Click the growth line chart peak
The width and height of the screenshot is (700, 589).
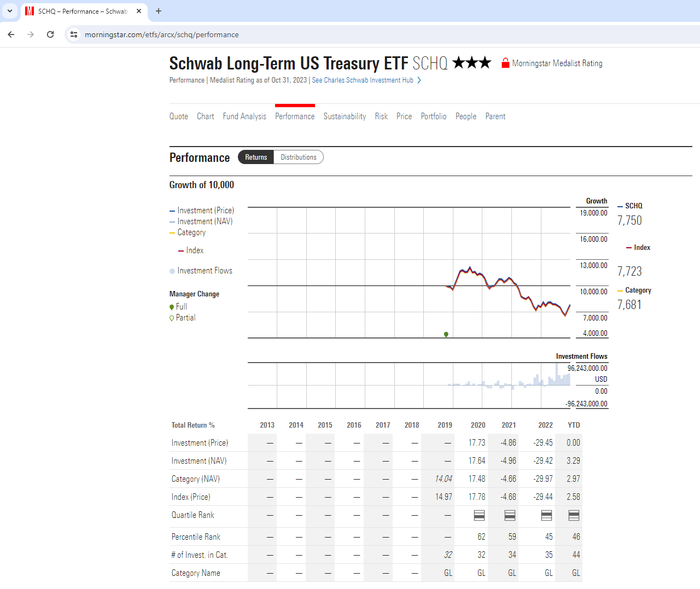tap(470, 267)
